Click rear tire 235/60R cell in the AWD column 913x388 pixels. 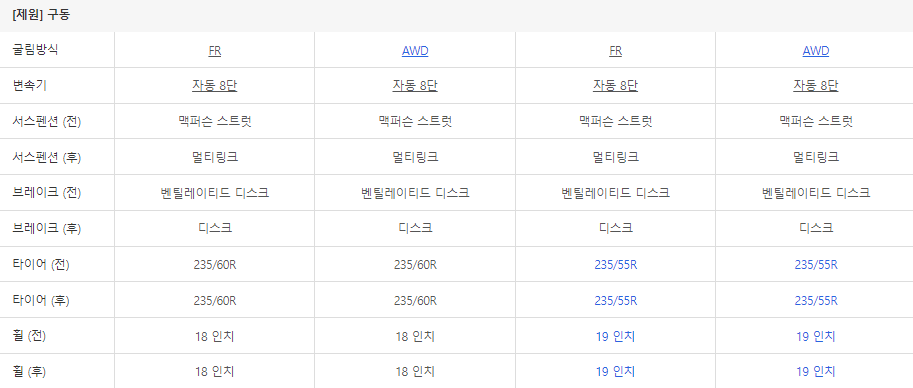point(415,301)
